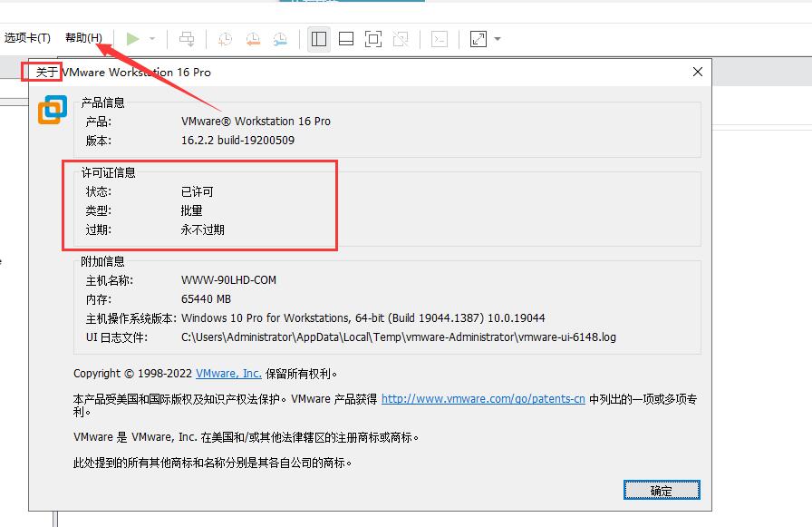
Task: Click the UI 日志文件 label
Action: tap(117, 337)
